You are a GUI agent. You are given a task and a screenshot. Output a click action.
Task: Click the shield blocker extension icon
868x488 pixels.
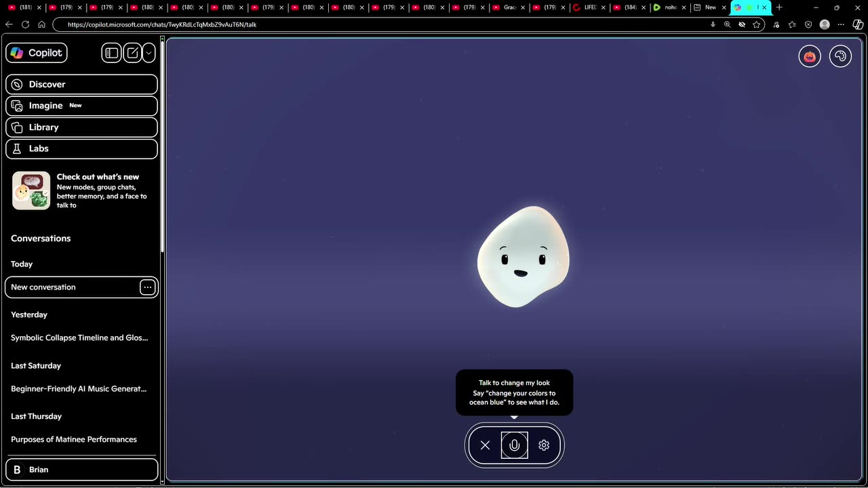[808, 24]
